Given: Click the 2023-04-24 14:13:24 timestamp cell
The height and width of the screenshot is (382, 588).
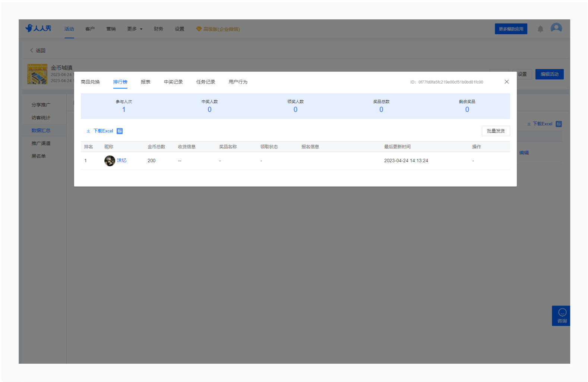Looking at the screenshot, I should click(406, 161).
